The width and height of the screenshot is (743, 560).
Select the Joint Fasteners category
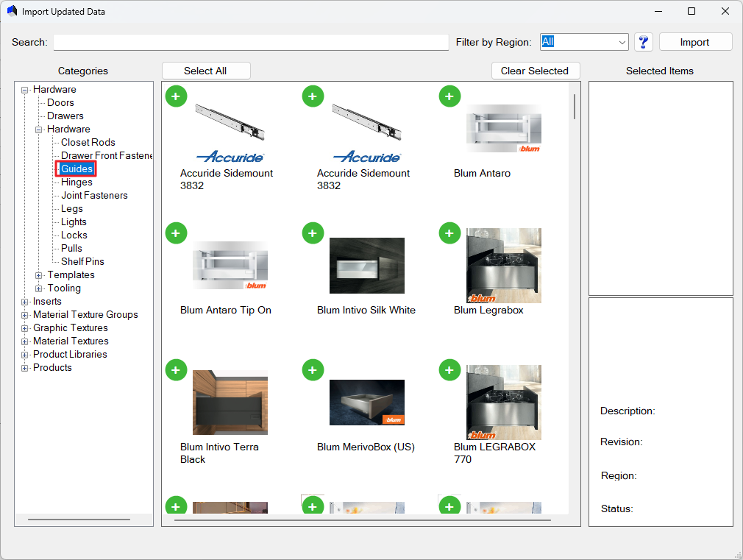point(94,195)
